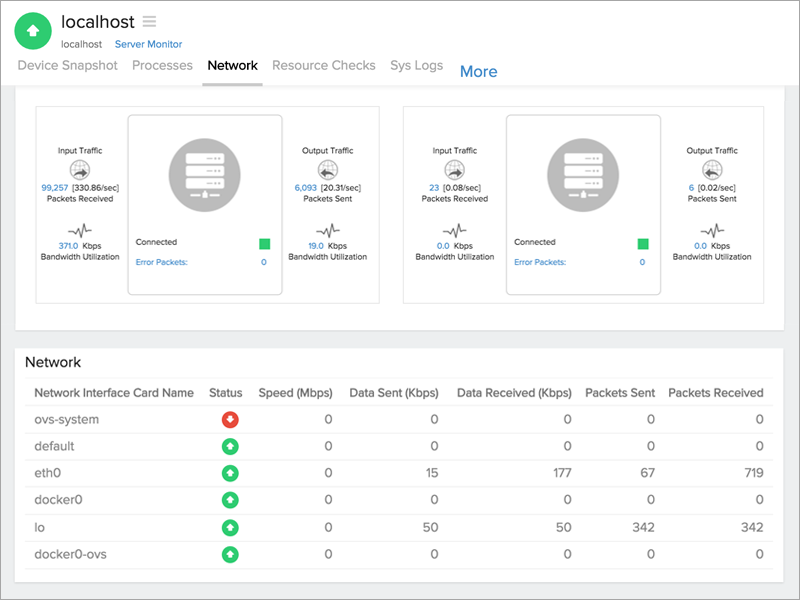Click the Server Monitor link
The height and width of the screenshot is (600, 800).
click(148, 44)
